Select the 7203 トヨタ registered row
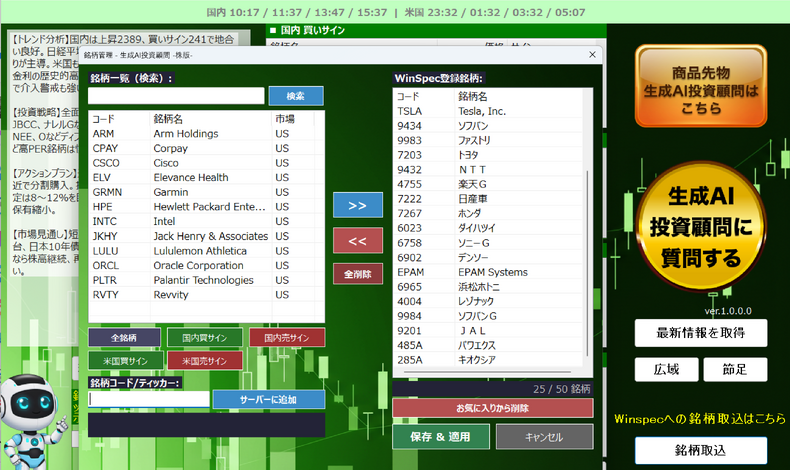 (x=488, y=155)
